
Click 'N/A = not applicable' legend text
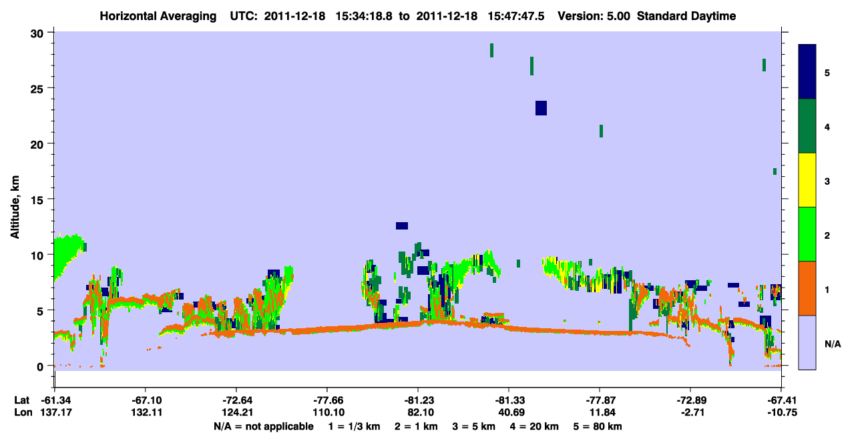point(263,426)
